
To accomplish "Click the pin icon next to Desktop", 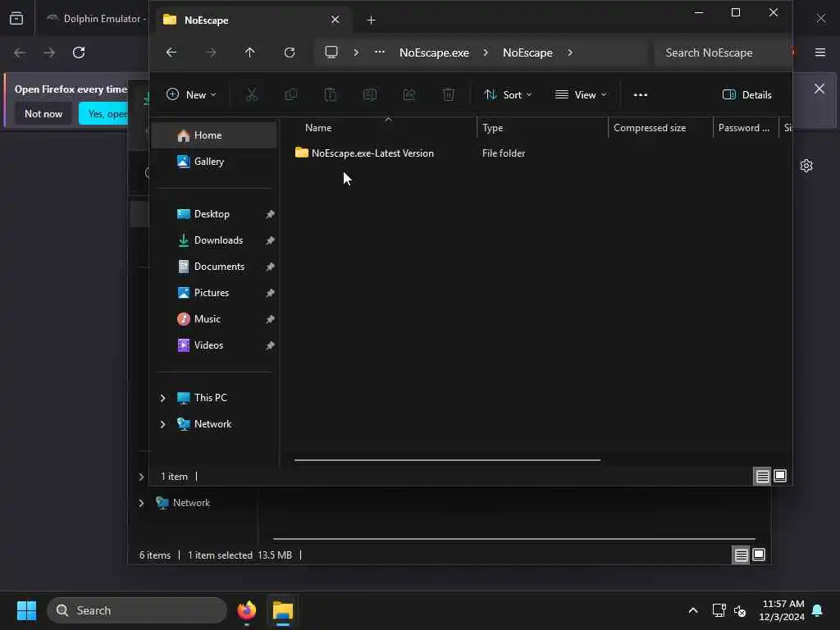I will 270,214.
